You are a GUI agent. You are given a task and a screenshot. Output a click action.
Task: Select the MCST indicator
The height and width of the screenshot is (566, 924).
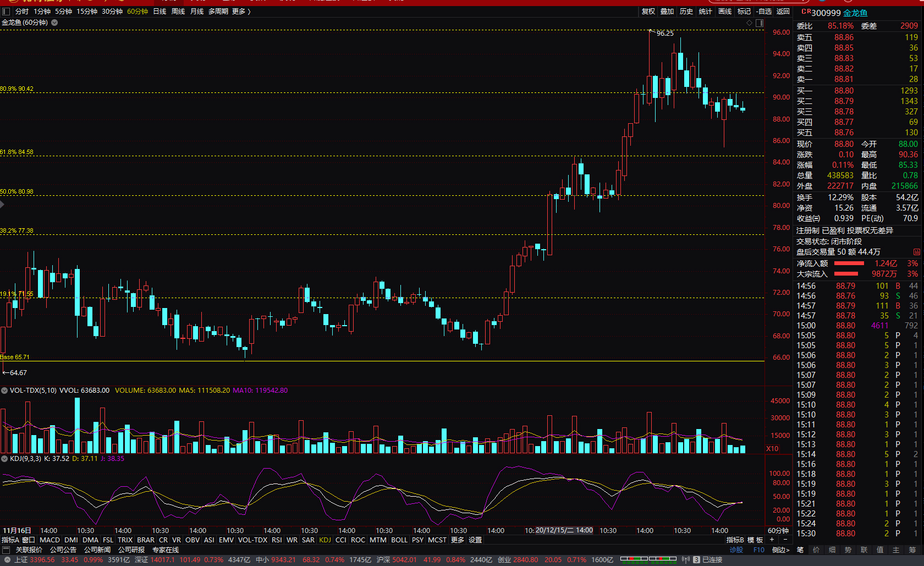[x=437, y=540]
